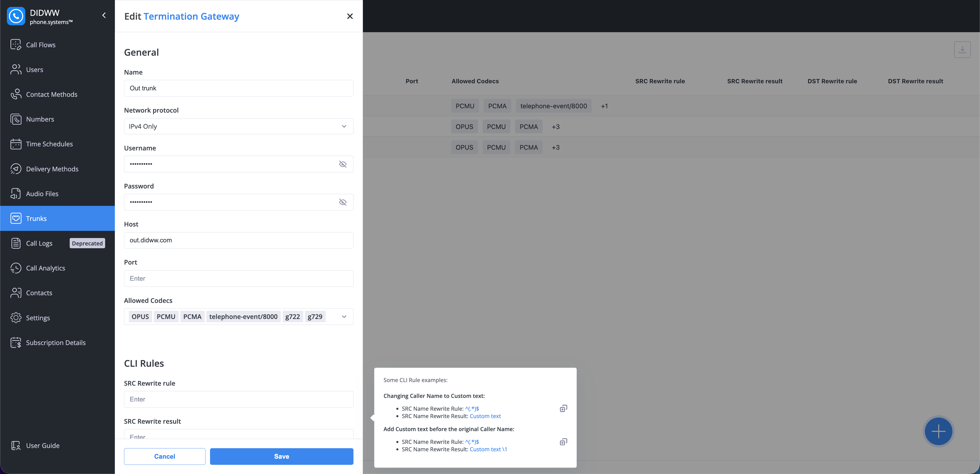Image resolution: width=980 pixels, height=474 pixels.
Task: Expand the Network protocol dropdown
Action: point(239,126)
